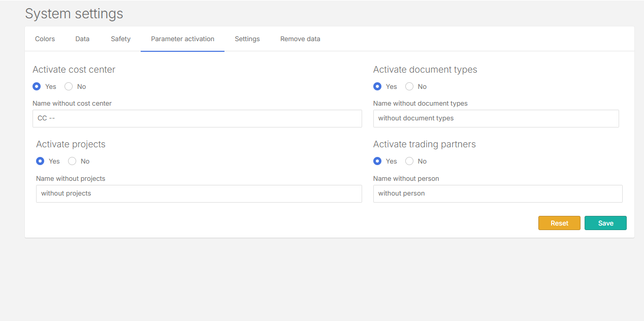Focus the Name without person field
This screenshot has width=644, height=321.
[497, 194]
